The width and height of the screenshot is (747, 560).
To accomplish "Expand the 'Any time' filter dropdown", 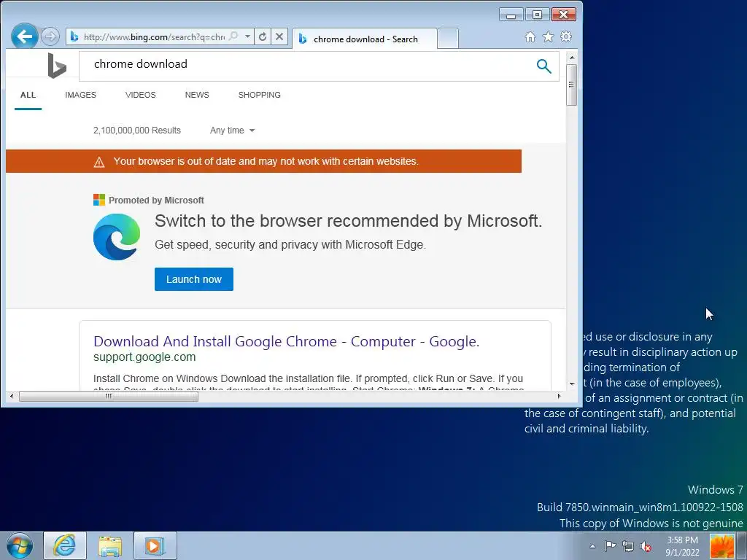I will click(232, 131).
